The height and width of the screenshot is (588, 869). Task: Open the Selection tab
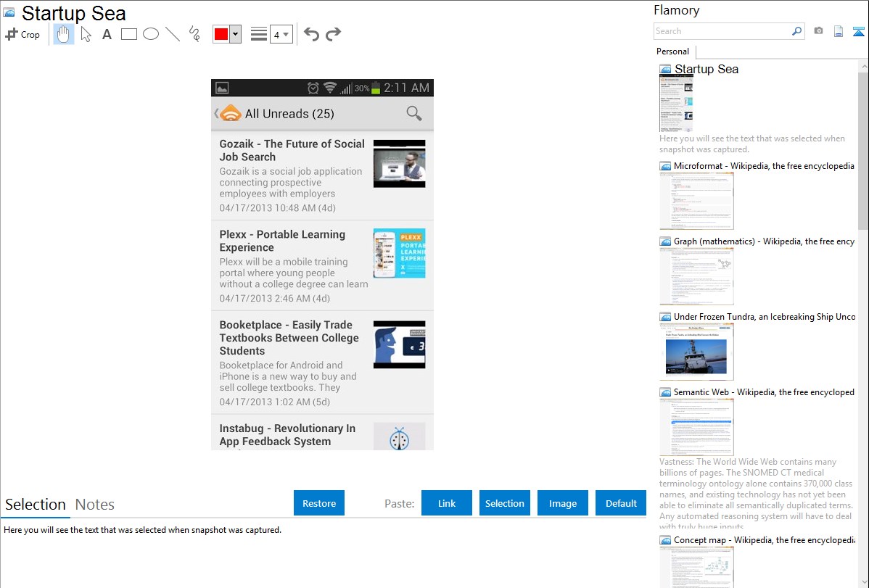(36, 505)
